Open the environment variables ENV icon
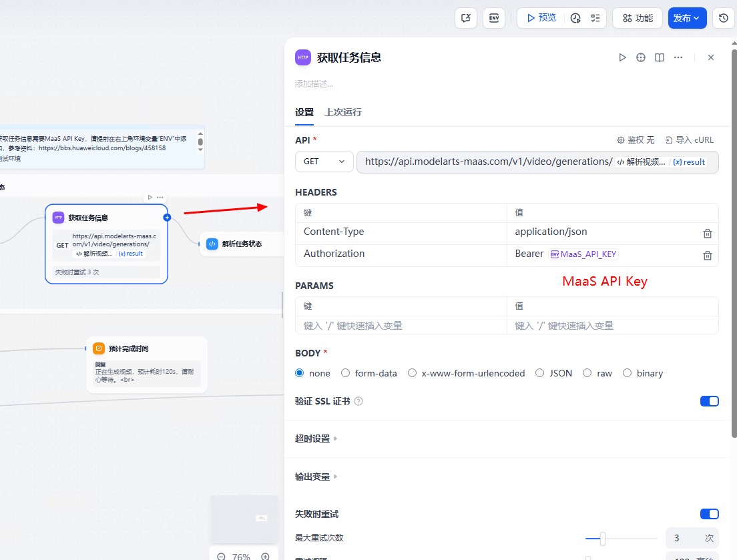 tap(493, 18)
